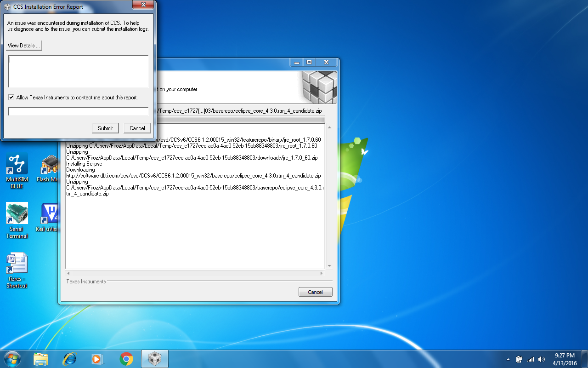Click the CCS Error Report title bar icon
Viewport: 588px width, 368px height.
point(7,7)
